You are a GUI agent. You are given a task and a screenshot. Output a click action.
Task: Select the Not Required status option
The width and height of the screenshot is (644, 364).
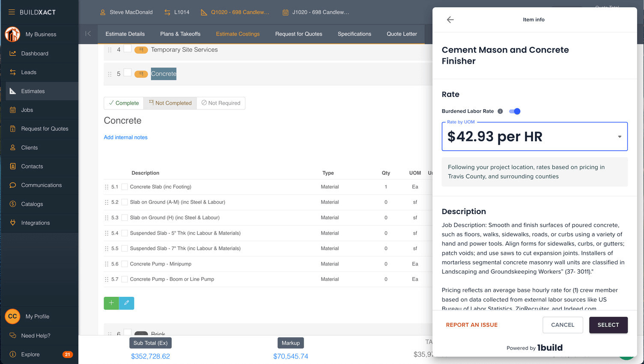[221, 103]
